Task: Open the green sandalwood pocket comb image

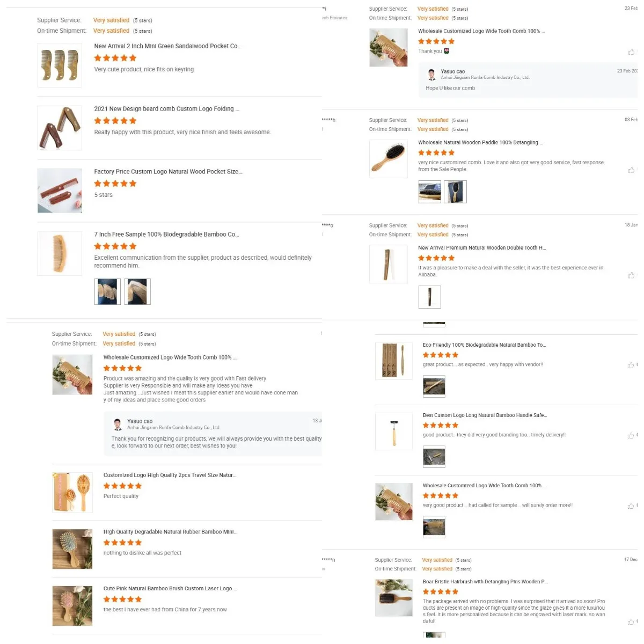Action: pyautogui.click(x=60, y=65)
